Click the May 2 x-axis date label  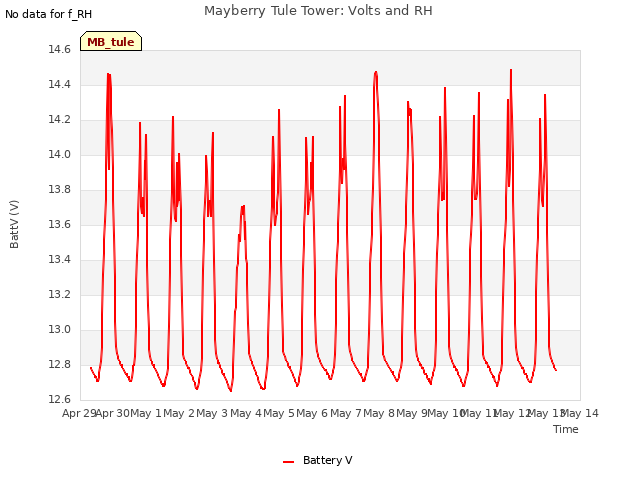click(179, 413)
